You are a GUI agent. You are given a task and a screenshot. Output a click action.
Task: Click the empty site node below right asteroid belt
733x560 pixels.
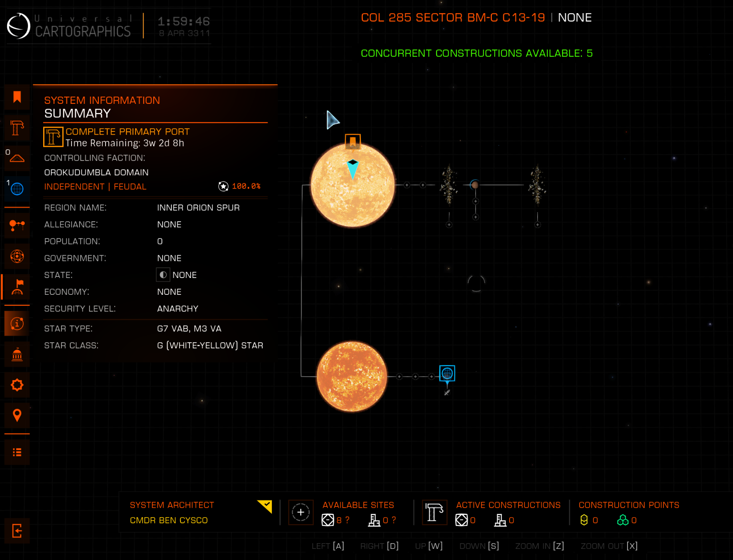point(538,225)
